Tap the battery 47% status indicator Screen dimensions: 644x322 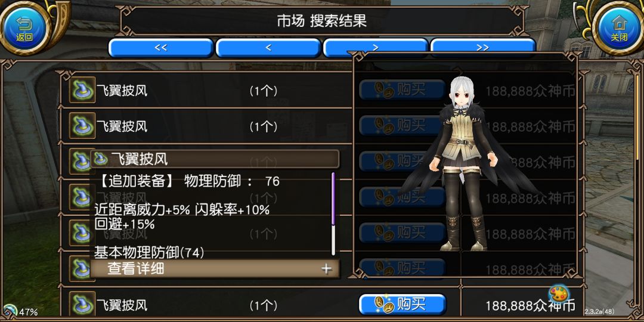point(20,311)
